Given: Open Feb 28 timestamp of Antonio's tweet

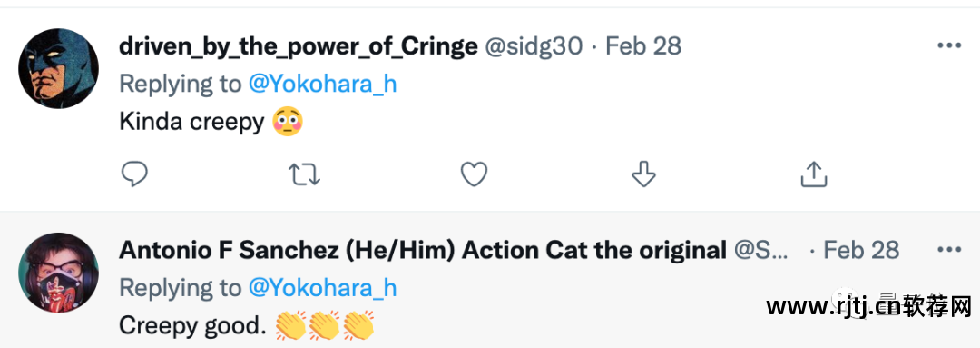Looking at the screenshot, I should pos(861,251).
